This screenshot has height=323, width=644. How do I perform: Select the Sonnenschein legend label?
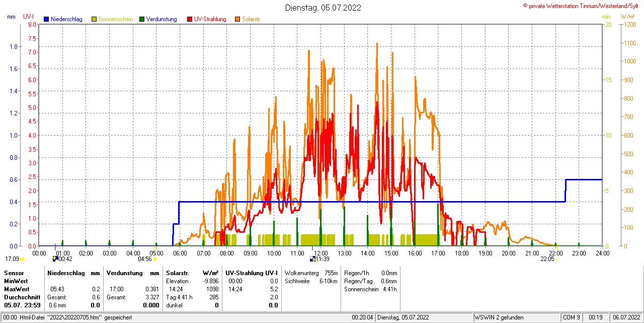(116, 19)
